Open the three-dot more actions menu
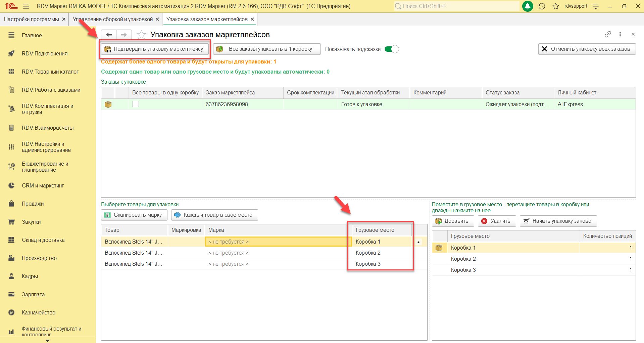The width and height of the screenshot is (644, 343). coord(620,34)
